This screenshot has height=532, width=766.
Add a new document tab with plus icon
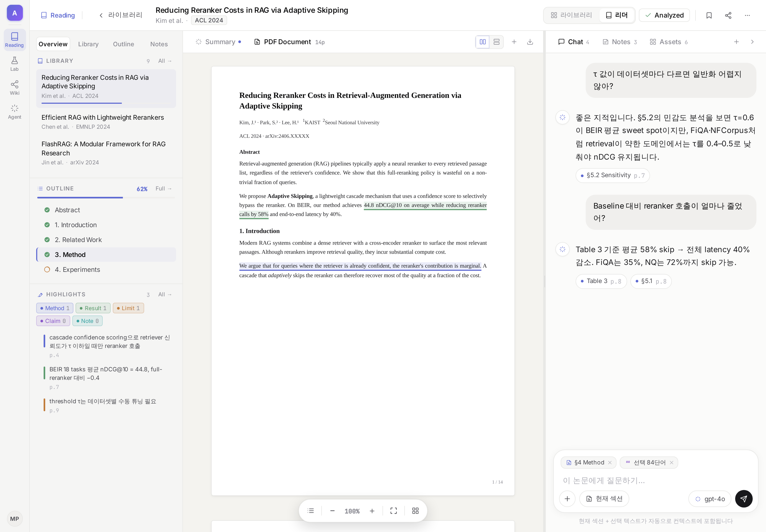(x=514, y=42)
